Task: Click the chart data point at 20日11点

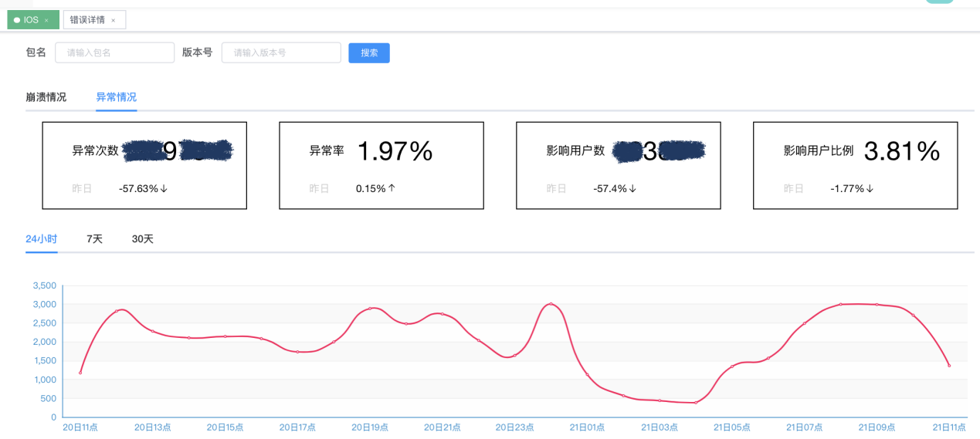Action: (x=80, y=373)
